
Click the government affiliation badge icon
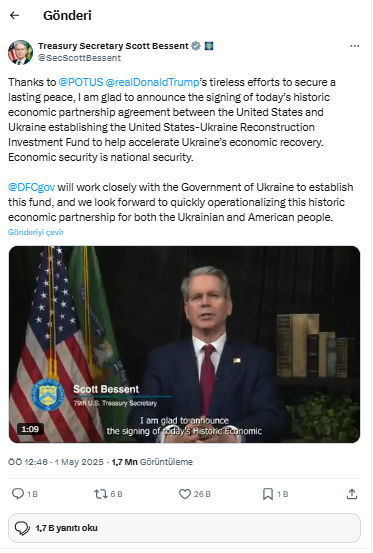click(x=209, y=46)
